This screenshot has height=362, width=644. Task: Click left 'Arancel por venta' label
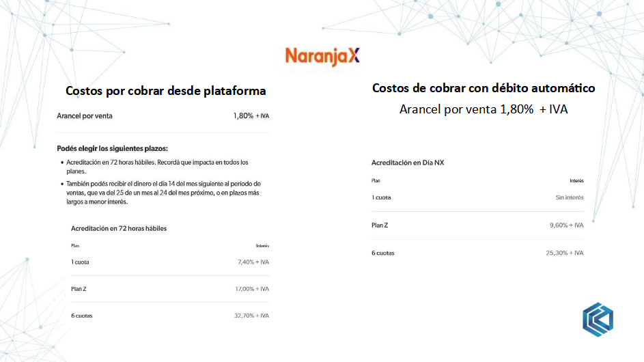[85, 116]
